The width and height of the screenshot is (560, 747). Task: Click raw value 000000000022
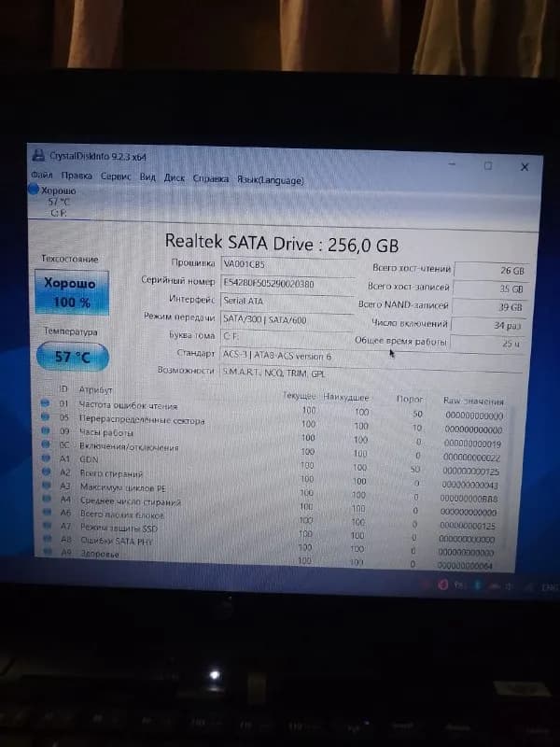[471, 458]
